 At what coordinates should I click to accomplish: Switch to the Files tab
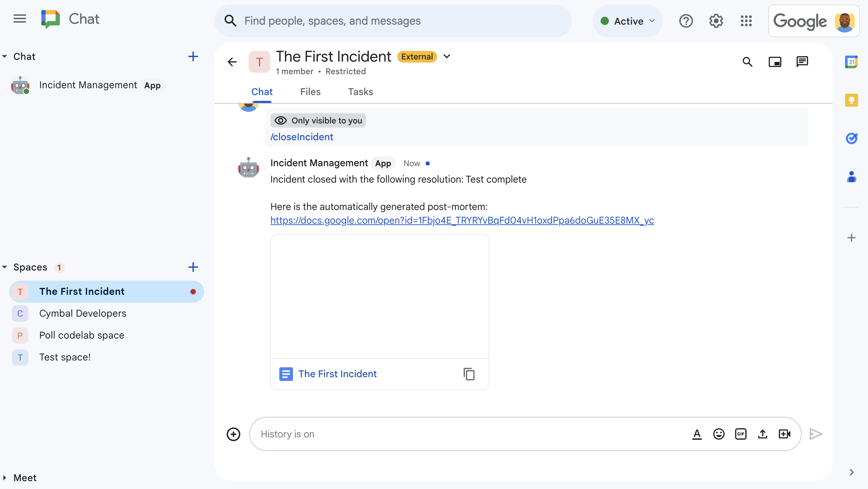pos(310,91)
